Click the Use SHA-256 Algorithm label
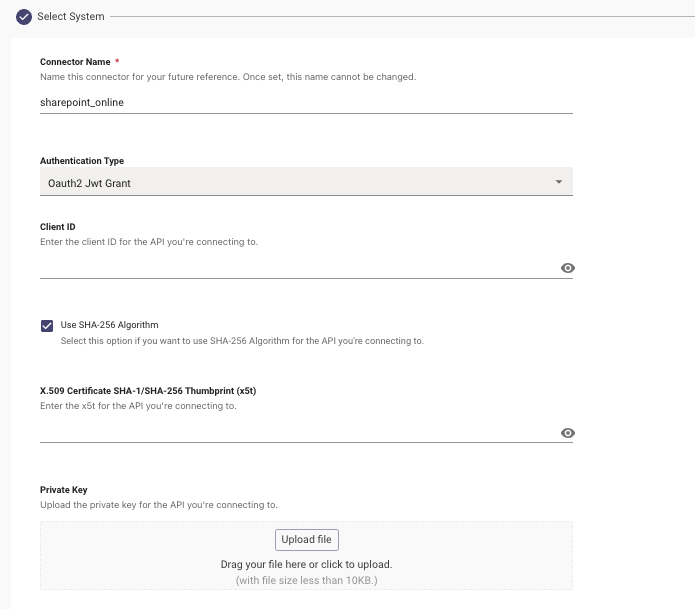 click(x=109, y=325)
